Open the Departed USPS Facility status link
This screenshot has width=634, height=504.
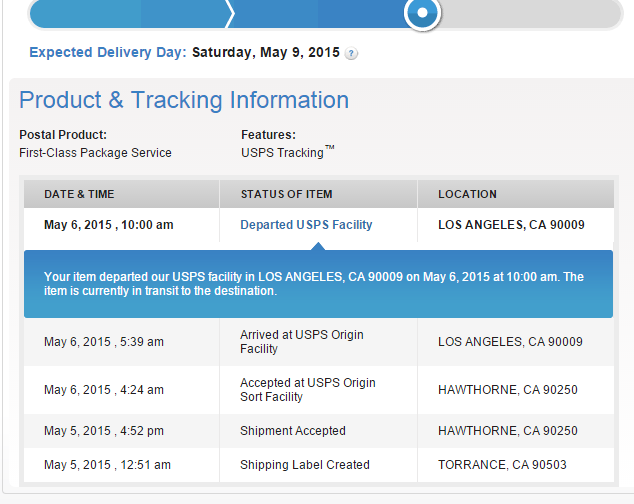pos(306,225)
